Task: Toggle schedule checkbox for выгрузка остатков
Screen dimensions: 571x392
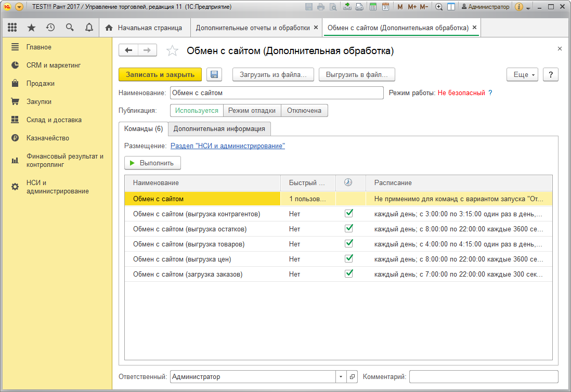Action: coord(349,229)
